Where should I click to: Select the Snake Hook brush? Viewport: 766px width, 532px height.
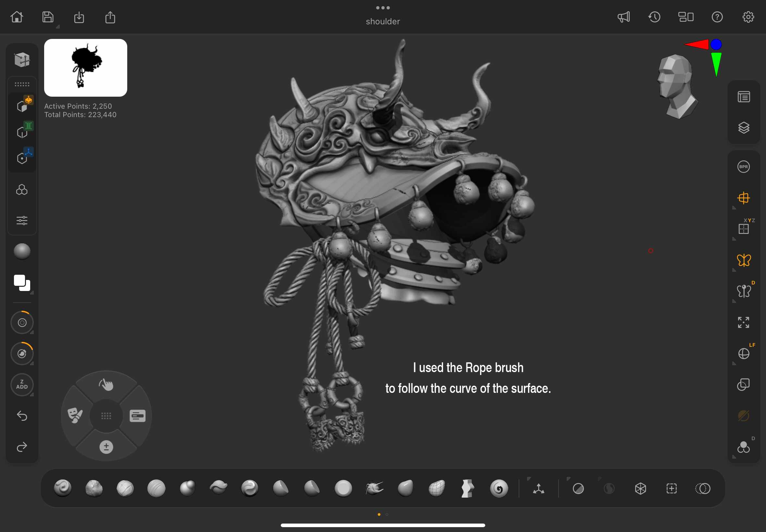coord(374,488)
